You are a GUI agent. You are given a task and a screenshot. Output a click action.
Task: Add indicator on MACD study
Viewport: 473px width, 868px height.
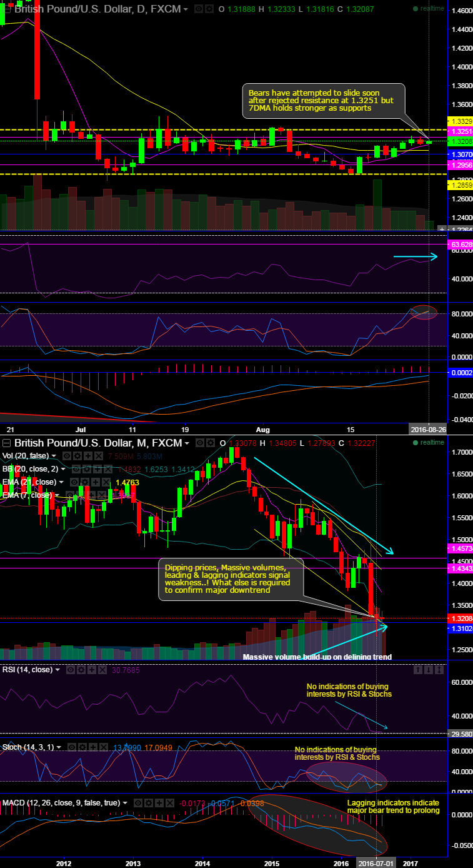(x=159, y=803)
